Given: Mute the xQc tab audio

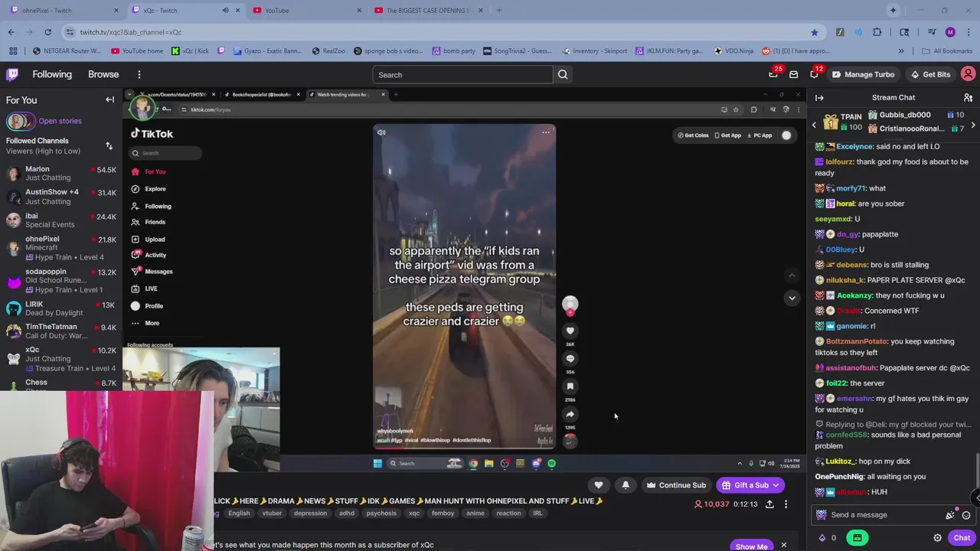Looking at the screenshot, I should click(x=225, y=11).
